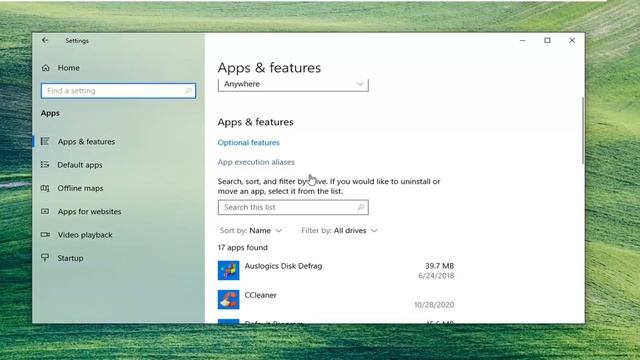Open Default apps settings
The width and height of the screenshot is (640, 360).
[x=80, y=165]
